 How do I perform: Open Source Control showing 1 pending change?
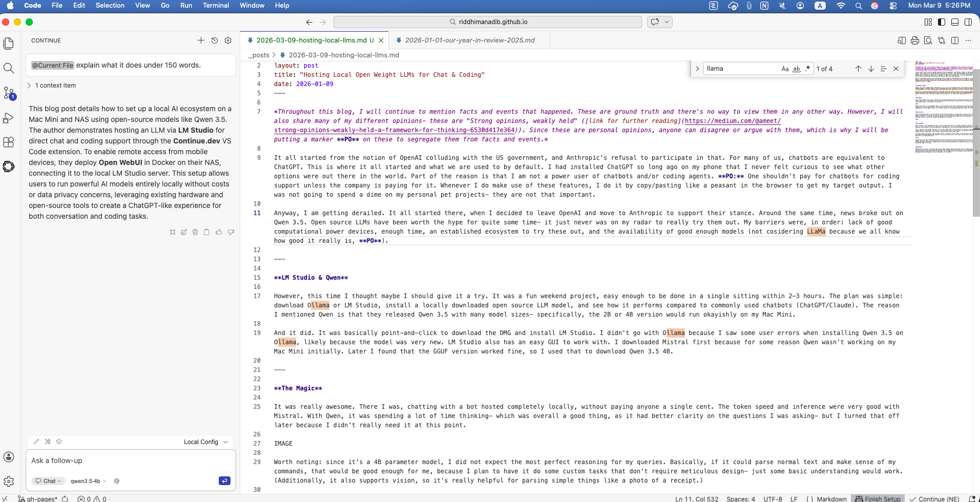pos(9,93)
